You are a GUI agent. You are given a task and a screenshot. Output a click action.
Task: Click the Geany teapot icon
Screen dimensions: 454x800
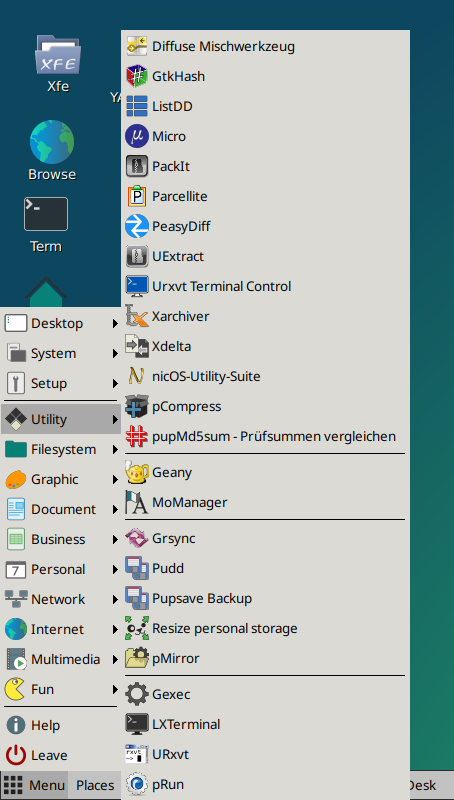tap(137, 472)
